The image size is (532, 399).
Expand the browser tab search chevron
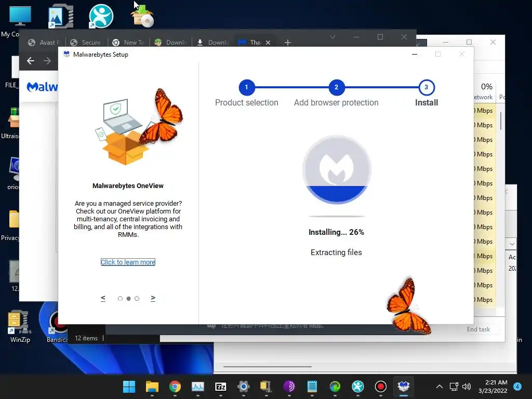(332, 37)
